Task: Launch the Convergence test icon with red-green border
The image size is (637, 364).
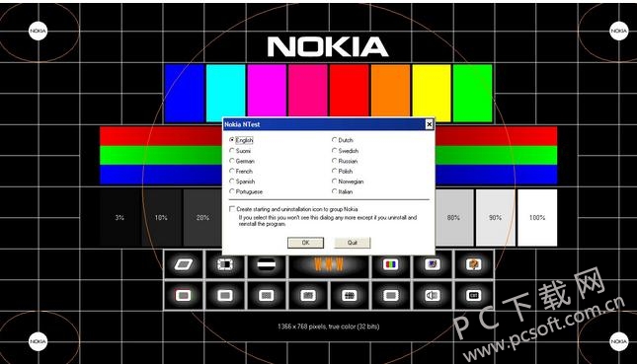Action: click(184, 295)
